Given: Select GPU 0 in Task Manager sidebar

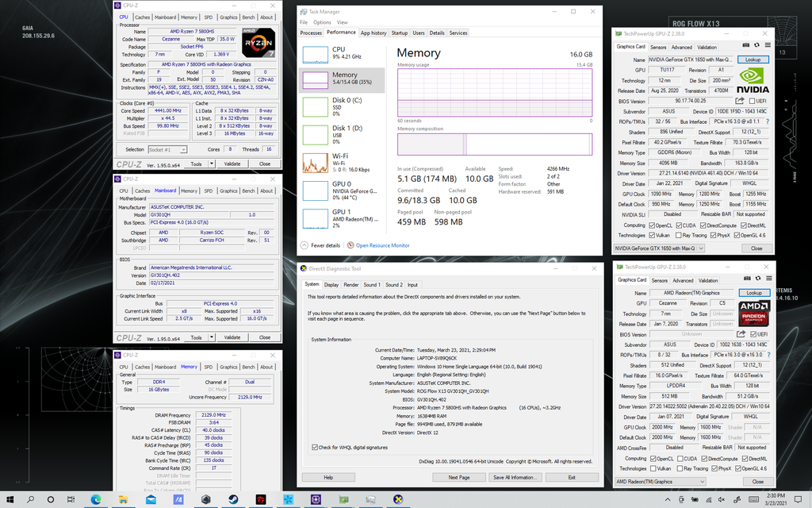Looking at the screenshot, I should tap(342, 190).
